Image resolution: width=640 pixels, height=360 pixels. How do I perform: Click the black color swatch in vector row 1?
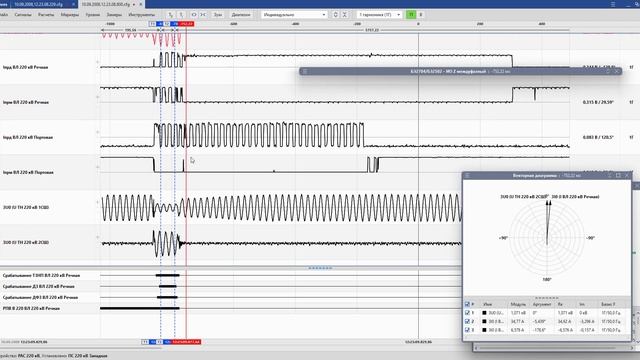(484, 313)
